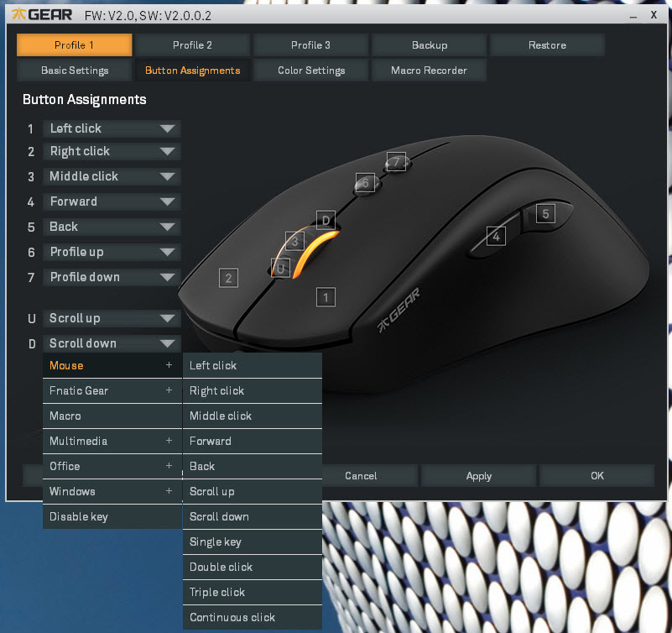Select the Mouse category in menu
The height and width of the screenshot is (633, 672).
112,365
